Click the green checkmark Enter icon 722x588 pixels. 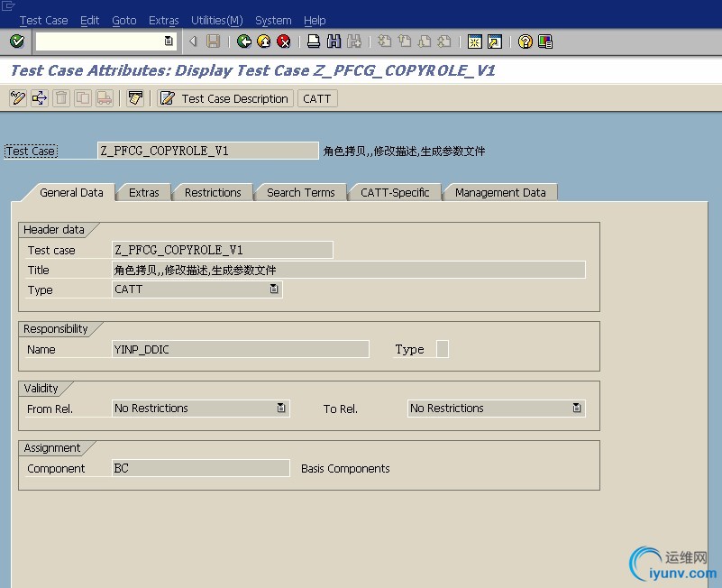tap(17, 41)
